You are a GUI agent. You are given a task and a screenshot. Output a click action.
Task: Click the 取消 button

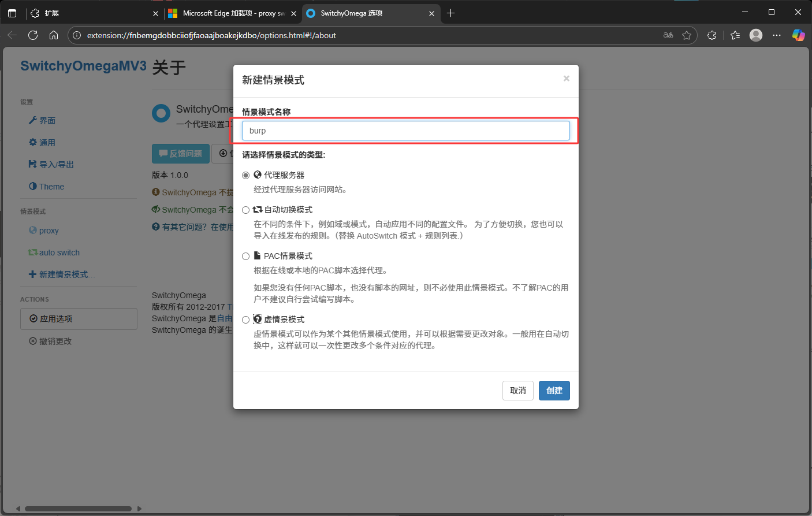click(x=518, y=391)
